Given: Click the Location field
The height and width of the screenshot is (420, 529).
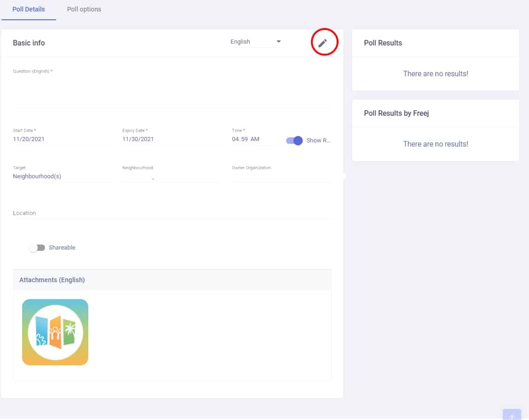Looking at the screenshot, I should click(172, 213).
